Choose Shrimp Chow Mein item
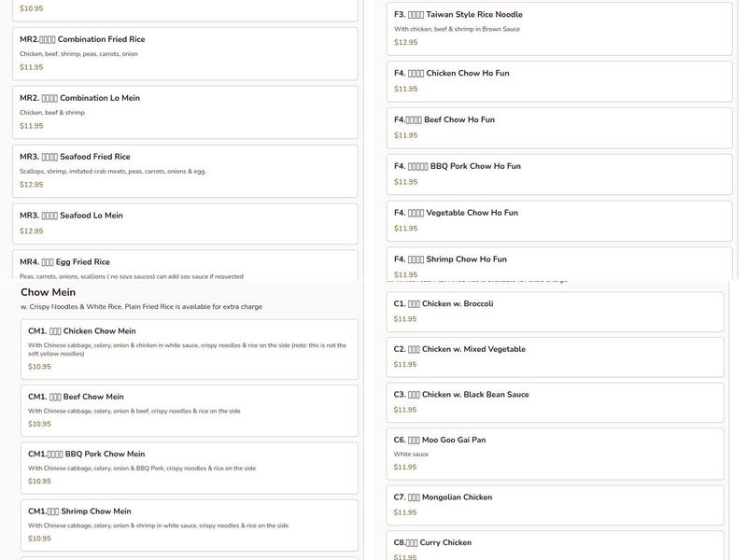747x560 pixels. tap(189, 525)
